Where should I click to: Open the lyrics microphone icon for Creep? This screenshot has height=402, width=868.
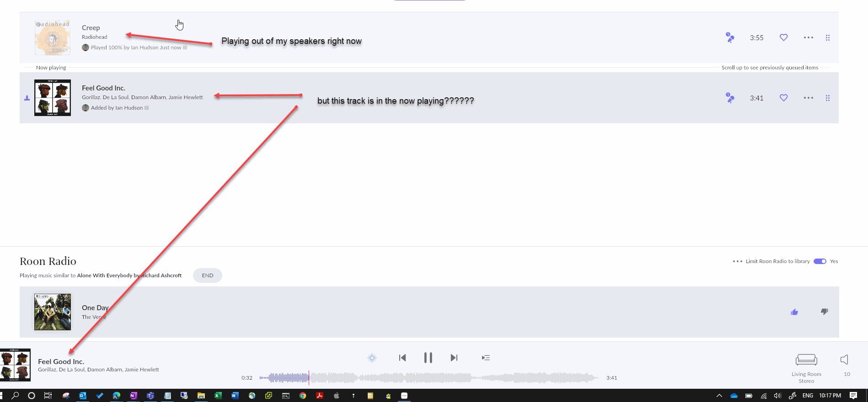pos(730,37)
